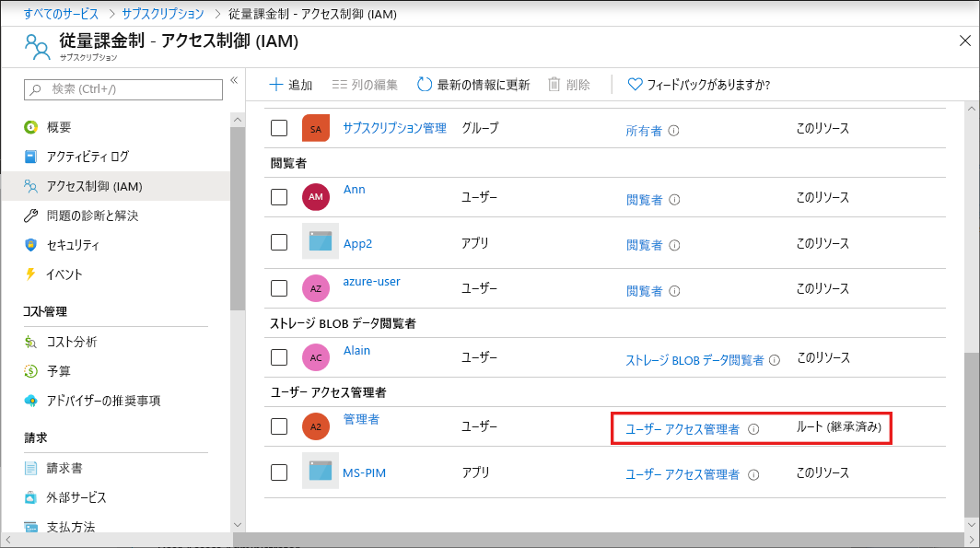
Task: Click the 所有者 role link
Action: pos(644,131)
